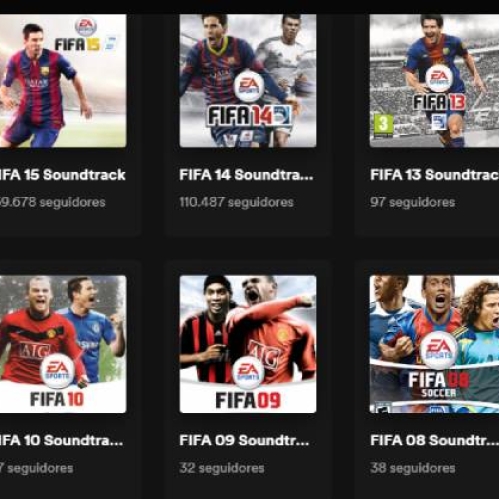Open the FIFA 13 cover thumbnail
Screen dimensions: 499x499
pos(434,81)
